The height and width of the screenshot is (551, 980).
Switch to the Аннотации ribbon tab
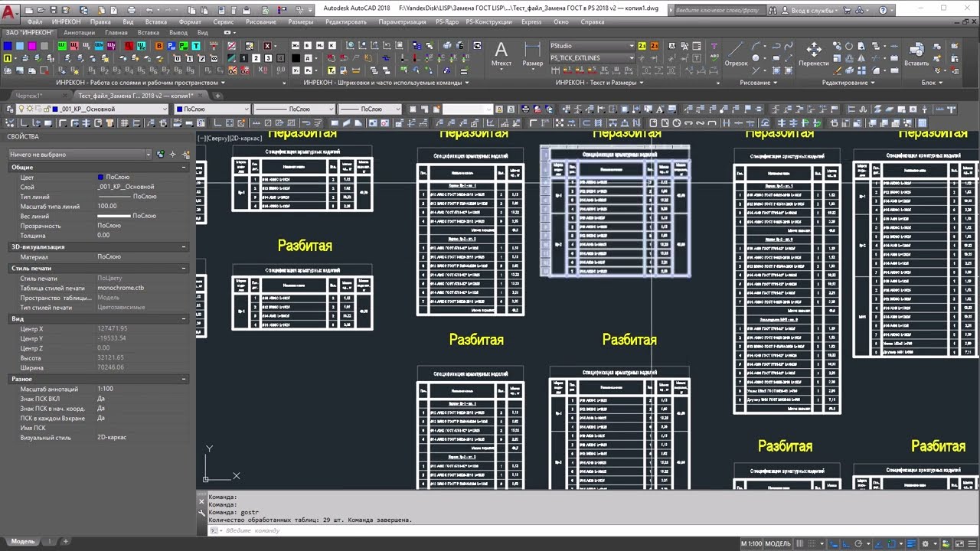pyautogui.click(x=80, y=33)
